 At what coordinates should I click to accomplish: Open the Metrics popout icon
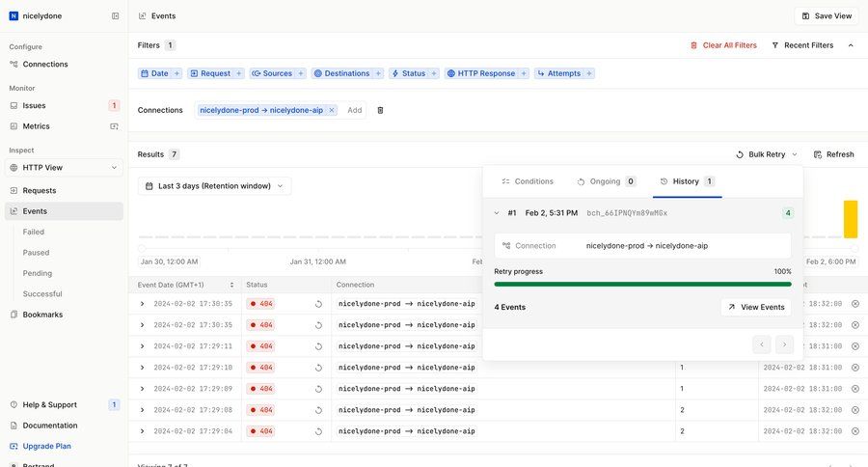click(114, 126)
